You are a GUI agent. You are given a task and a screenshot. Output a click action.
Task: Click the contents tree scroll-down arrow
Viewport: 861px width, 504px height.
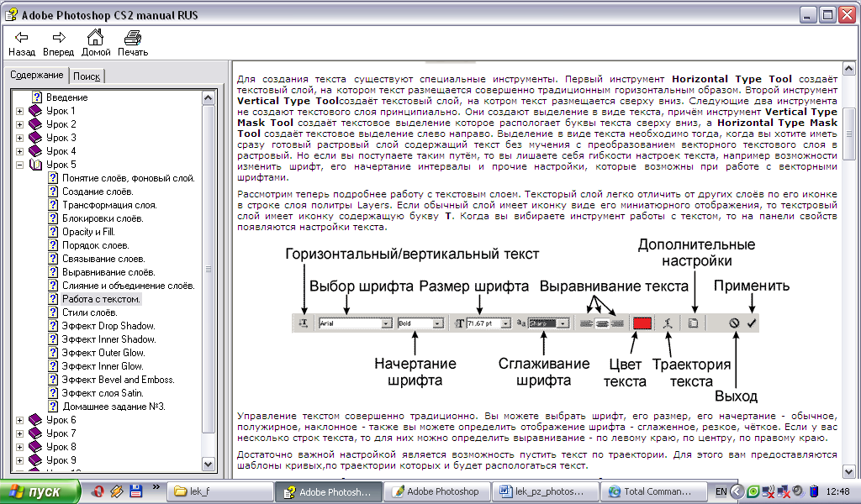(209, 464)
